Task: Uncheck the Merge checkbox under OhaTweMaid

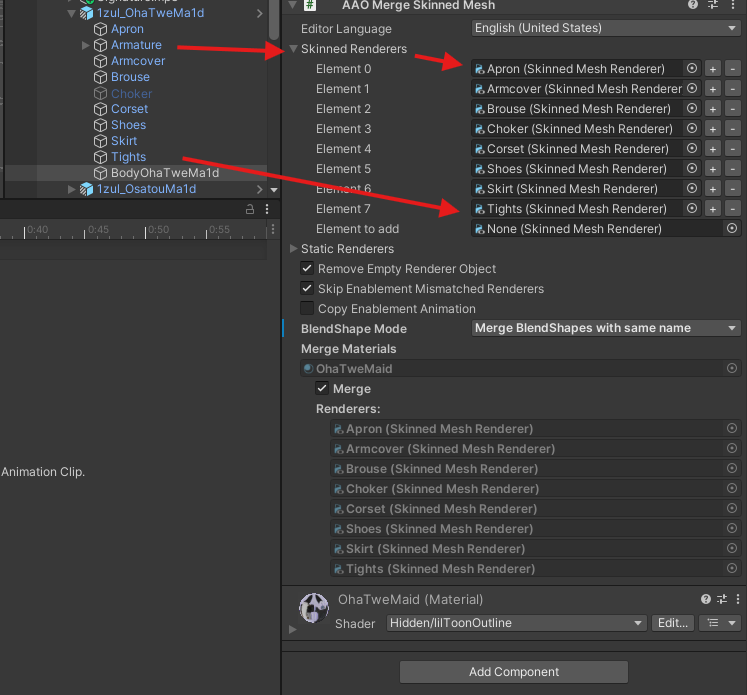Action: (x=323, y=389)
